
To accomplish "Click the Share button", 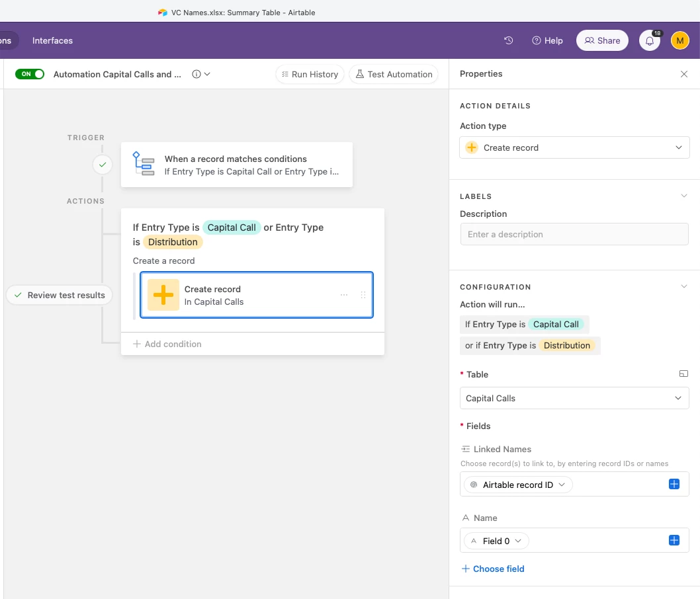I will click(x=602, y=40).
